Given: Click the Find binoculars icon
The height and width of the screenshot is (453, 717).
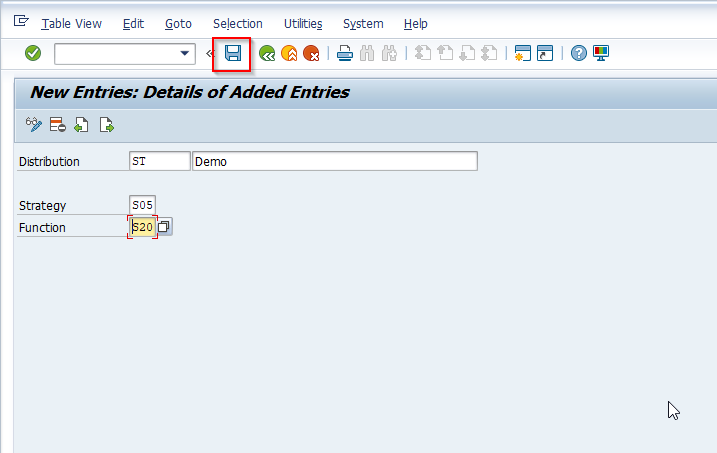Looking at the screenshot, I should 367,53.
